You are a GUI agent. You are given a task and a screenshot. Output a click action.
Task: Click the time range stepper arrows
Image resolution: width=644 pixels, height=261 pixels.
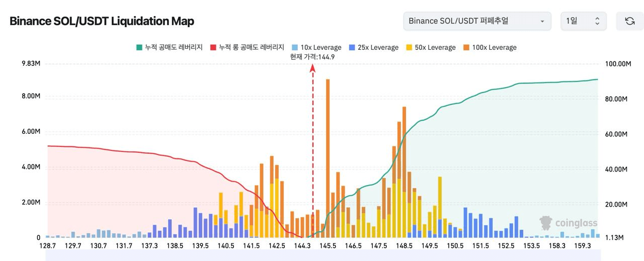(597, 21)
